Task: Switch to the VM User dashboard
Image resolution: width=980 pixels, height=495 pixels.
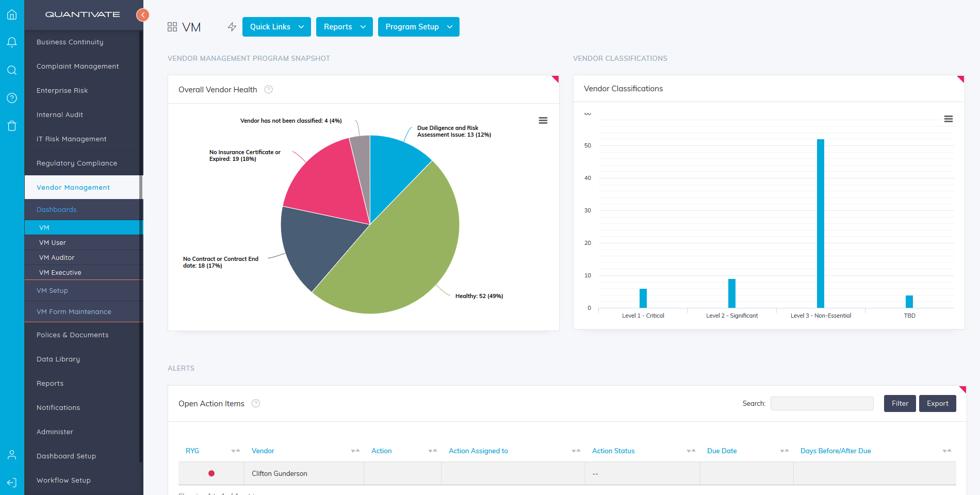Action: [52, 242]
